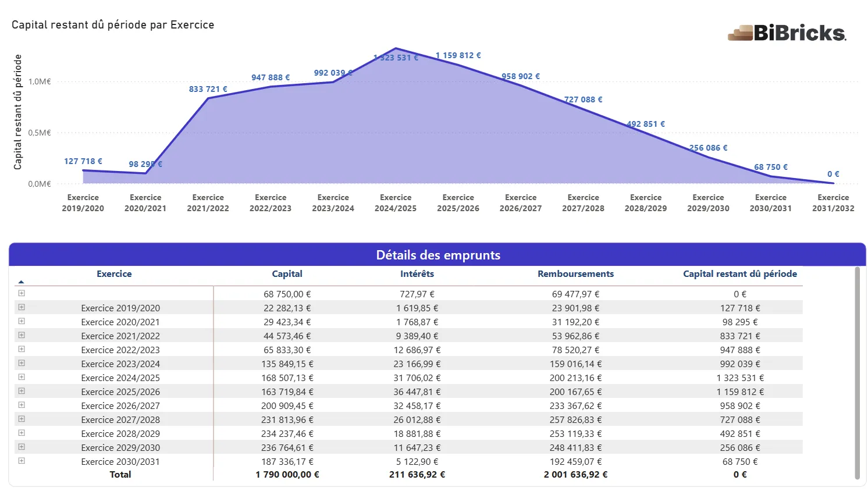The height and width of the screenshot is (491, 868).
Task: Expand the Exercice 2021/2022 table row
Action: 22,335
